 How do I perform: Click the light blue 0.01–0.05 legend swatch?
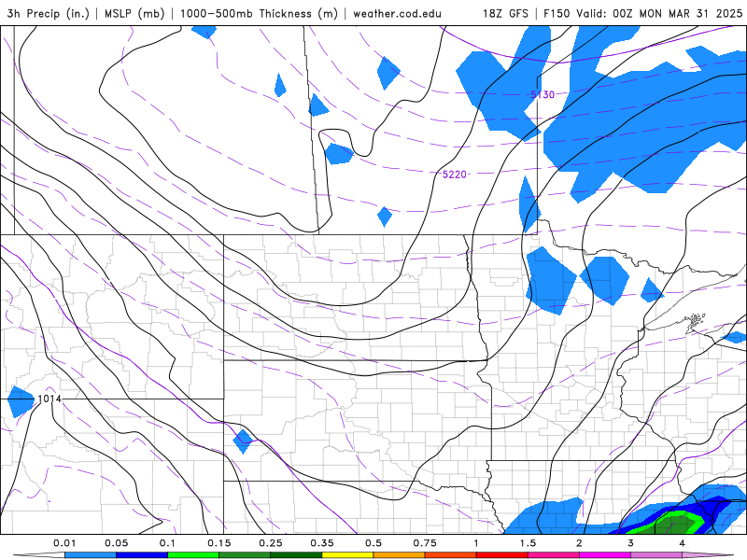(91, 555)
